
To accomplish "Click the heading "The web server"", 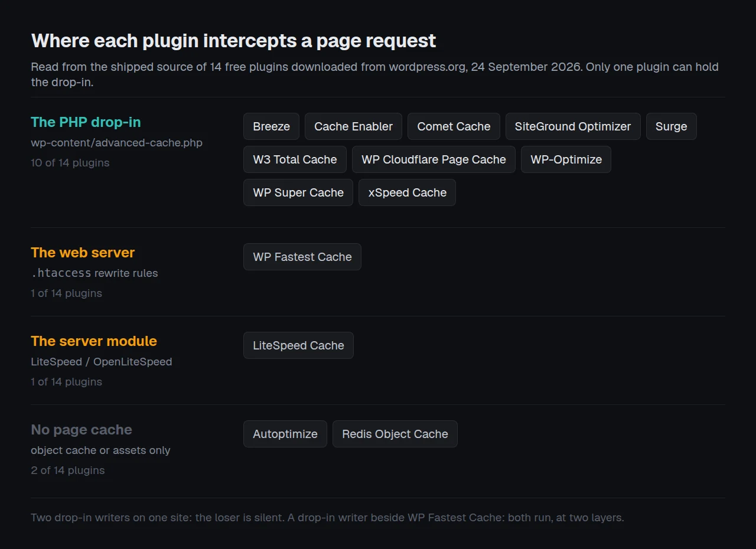I will tap(83, 253).
